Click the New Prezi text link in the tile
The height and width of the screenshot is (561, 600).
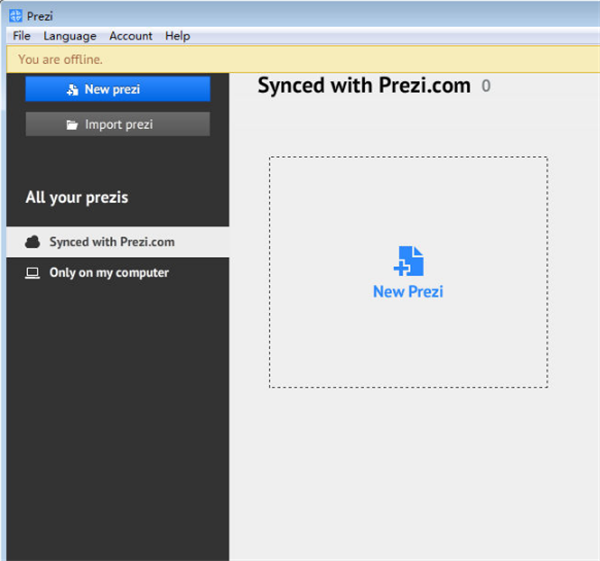click(408, 292)
